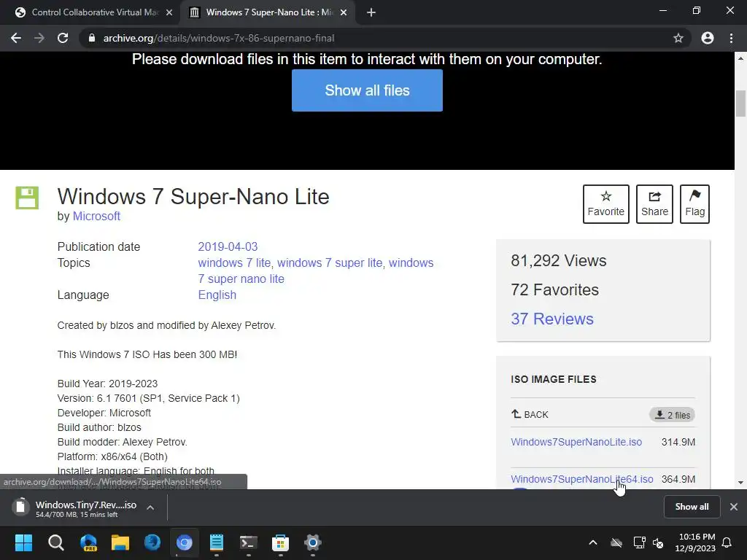Screen dimensions: 747x560
Task: Click 'Version: 6.1 7601' text line
Action: pos(148,398)
